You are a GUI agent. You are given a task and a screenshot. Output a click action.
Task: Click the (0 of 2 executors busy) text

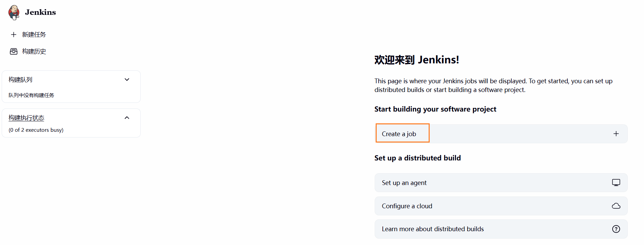[36, 130]
